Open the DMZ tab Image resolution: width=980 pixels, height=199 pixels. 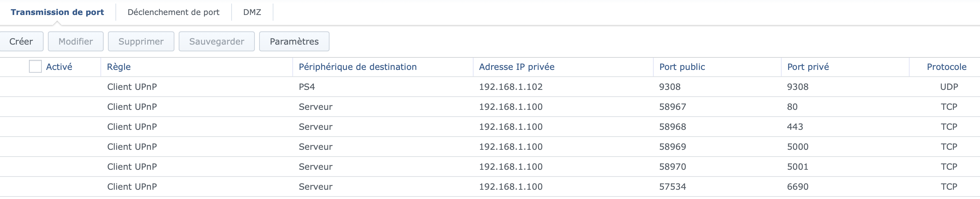pyautogui.click(x=252, y=12)
